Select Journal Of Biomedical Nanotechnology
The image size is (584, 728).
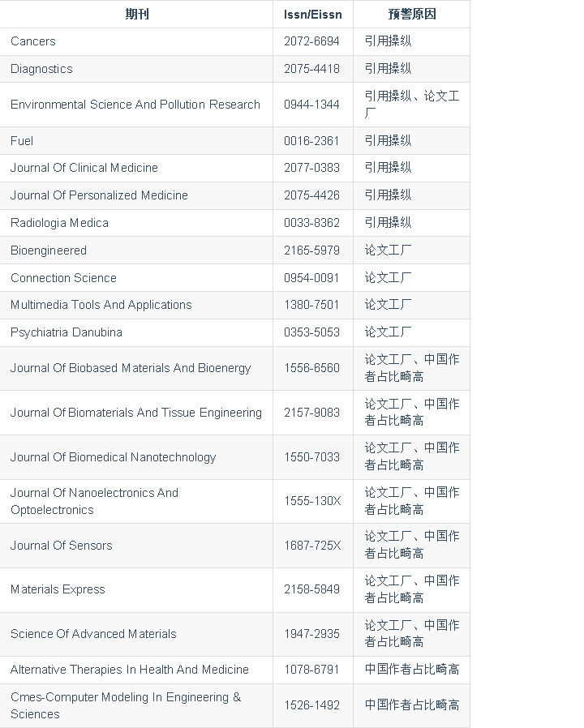pyautogui.click(x=113, y=457)
